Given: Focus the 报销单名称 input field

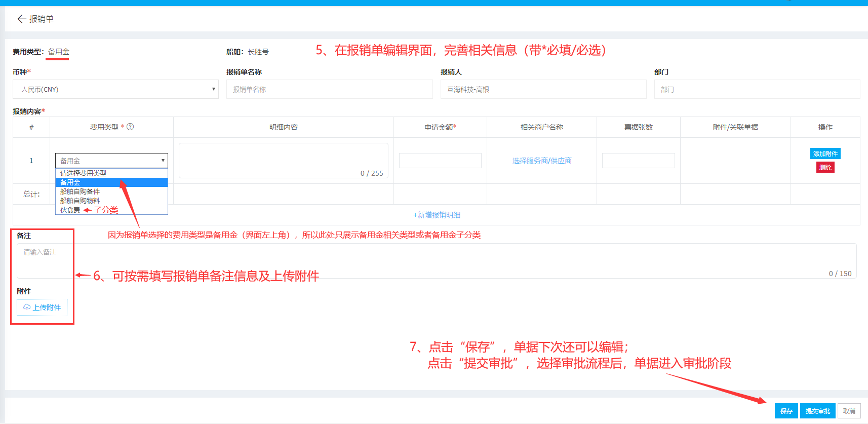Looking at the screenshot, I should tap(329, 89).
